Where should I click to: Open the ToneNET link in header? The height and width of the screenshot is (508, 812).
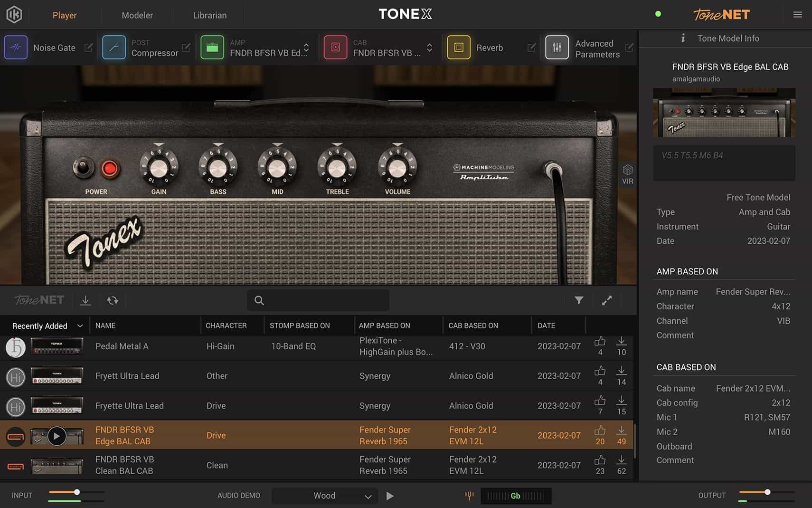721,14
